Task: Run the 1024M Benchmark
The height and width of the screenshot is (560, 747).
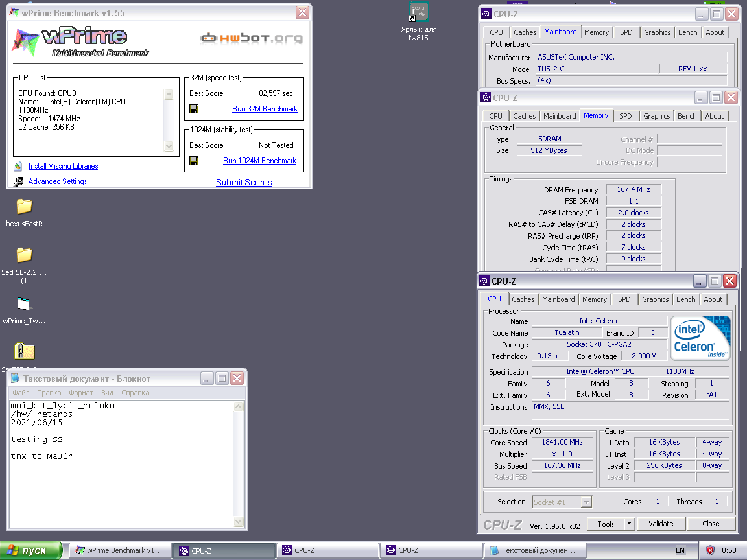Action: pos(259,161)
